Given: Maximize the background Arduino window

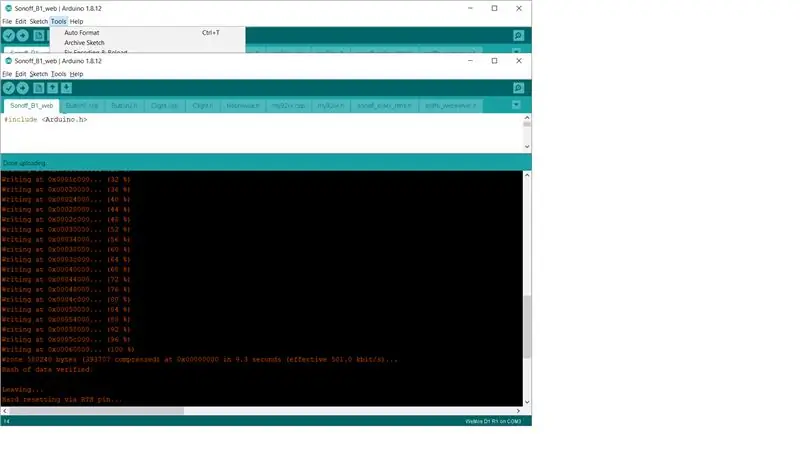Looking at the screenshot, I should tap(494, 8).
